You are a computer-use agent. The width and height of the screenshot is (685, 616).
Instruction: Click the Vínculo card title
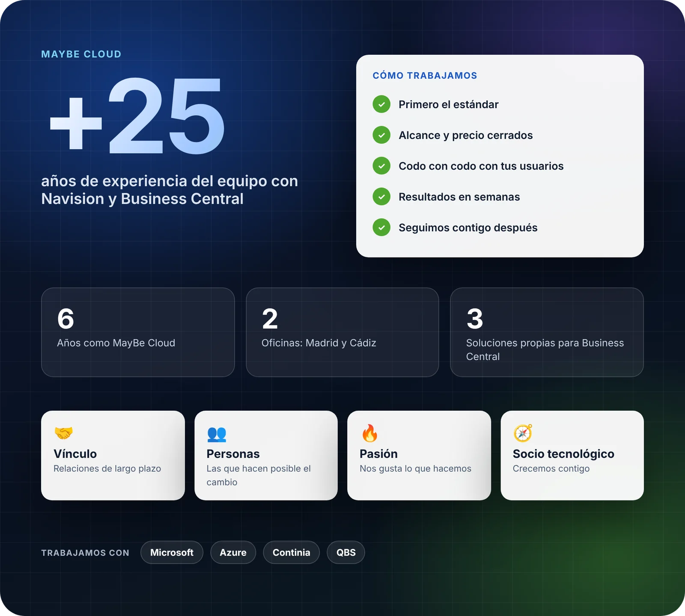click(x=75, y=454)
